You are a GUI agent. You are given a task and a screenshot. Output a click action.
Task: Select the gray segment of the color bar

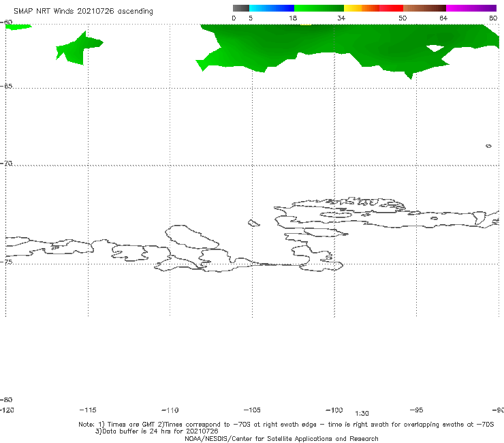tap(241, 8)
